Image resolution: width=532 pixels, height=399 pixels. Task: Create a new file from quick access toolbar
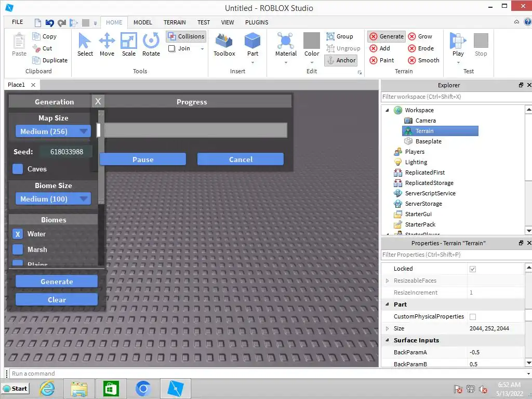pos(37,23)
